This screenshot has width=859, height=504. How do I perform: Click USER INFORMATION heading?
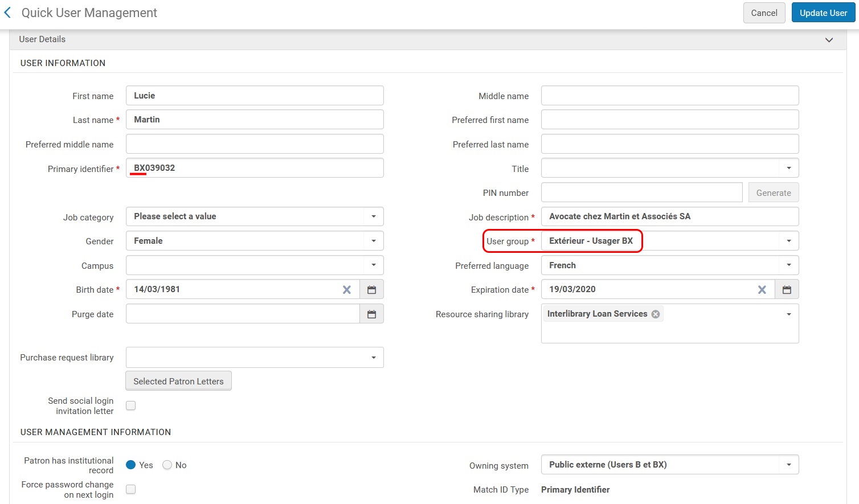(63, 63)
